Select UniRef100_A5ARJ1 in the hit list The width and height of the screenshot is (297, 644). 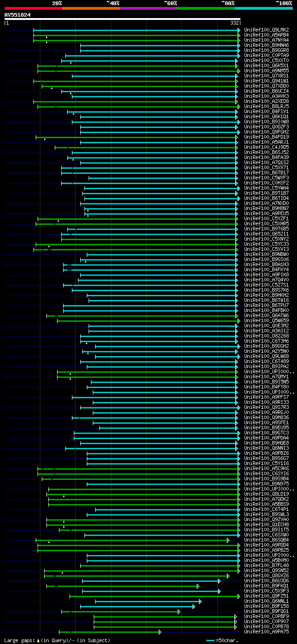266,142
